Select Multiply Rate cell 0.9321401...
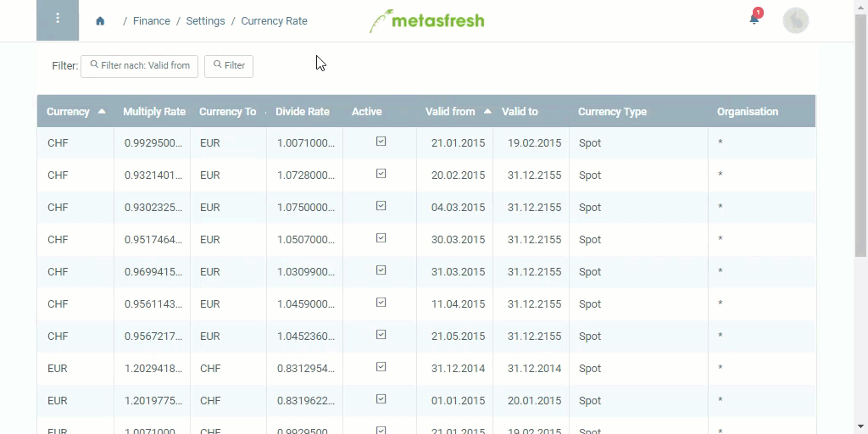 tap(153, 175)
